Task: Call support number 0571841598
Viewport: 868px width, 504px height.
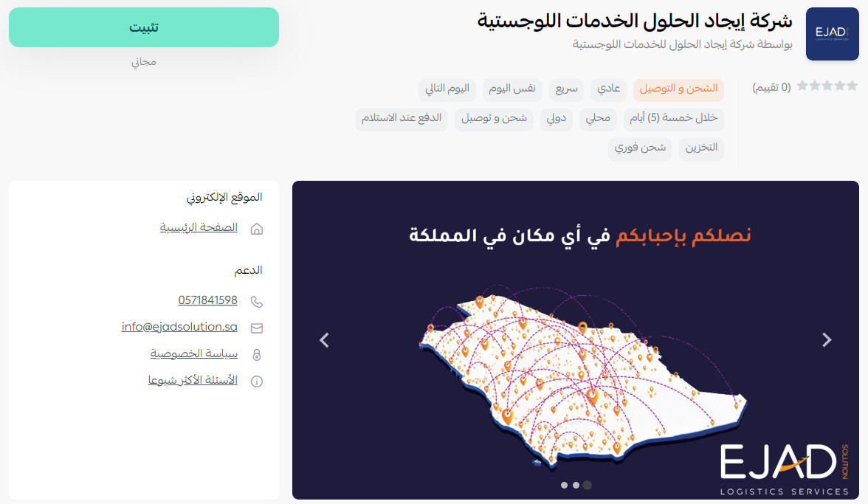Action: (207, 300)
